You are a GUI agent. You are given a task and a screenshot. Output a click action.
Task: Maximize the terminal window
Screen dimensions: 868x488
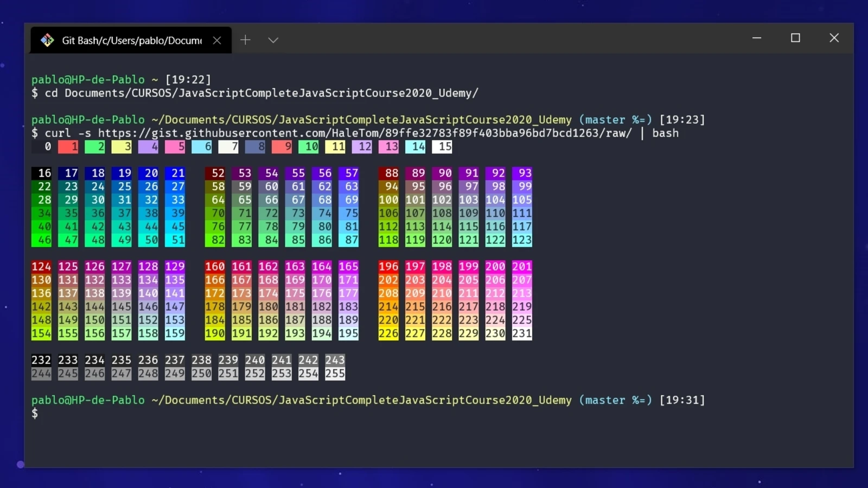(795, 38)
